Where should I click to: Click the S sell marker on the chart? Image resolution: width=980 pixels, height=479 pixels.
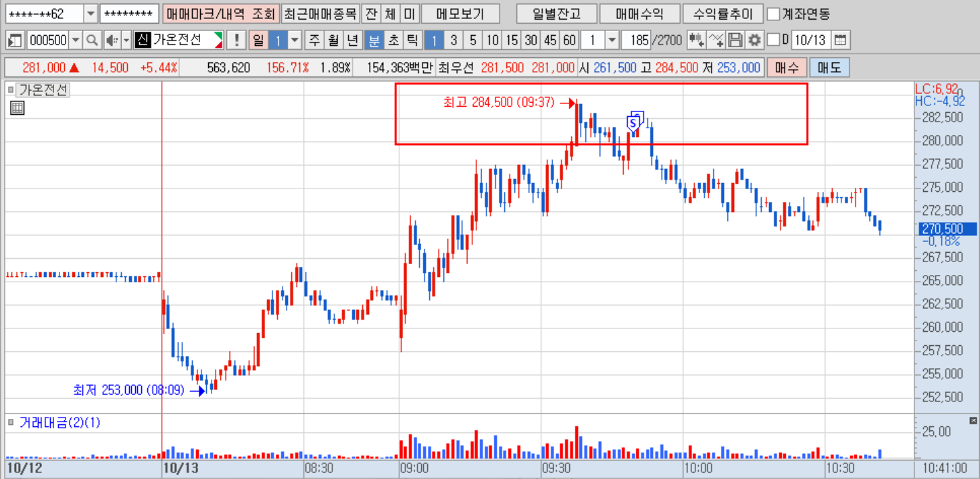[x=633, y=123]
